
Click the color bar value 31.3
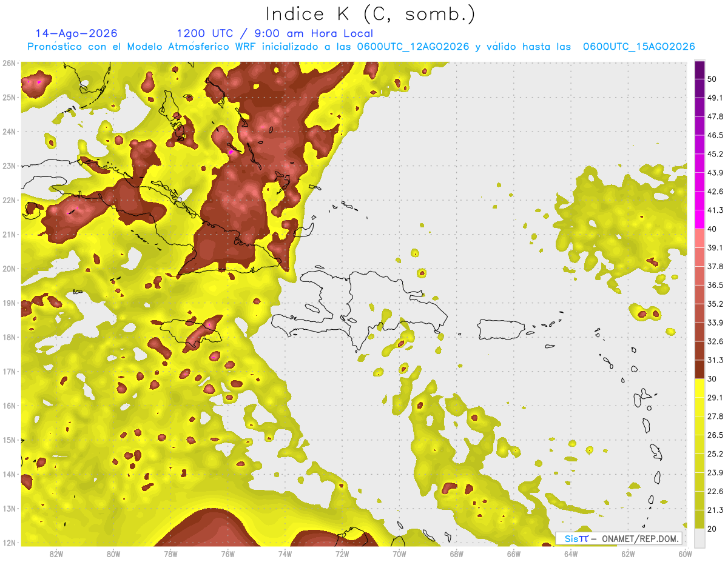pos(715,360)
